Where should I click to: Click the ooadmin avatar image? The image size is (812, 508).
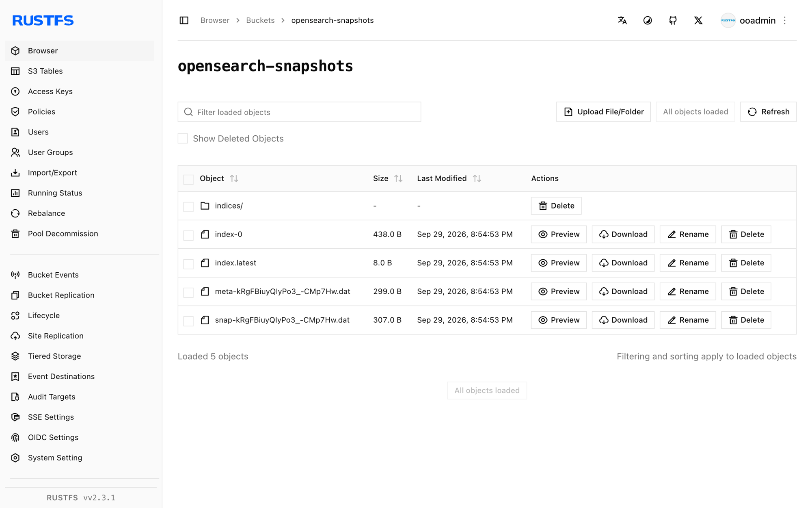[728, 20]
